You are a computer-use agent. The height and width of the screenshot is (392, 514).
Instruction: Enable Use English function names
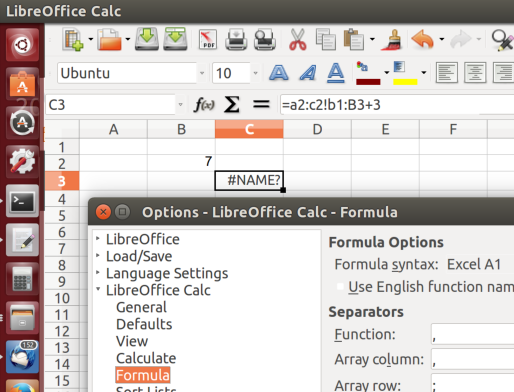coord(340,287)
